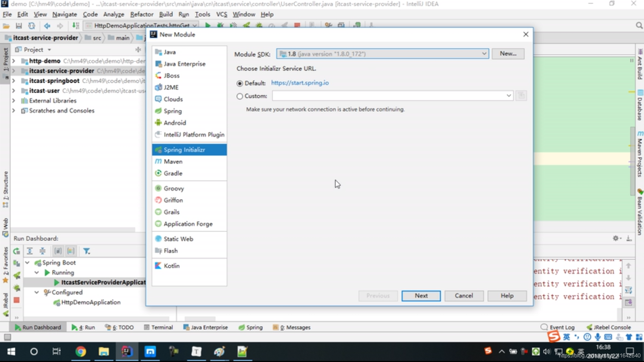Expand the Custom URL dropdown selector
Image resolution: width=644 pixels, height=362 pixels.
508,96
